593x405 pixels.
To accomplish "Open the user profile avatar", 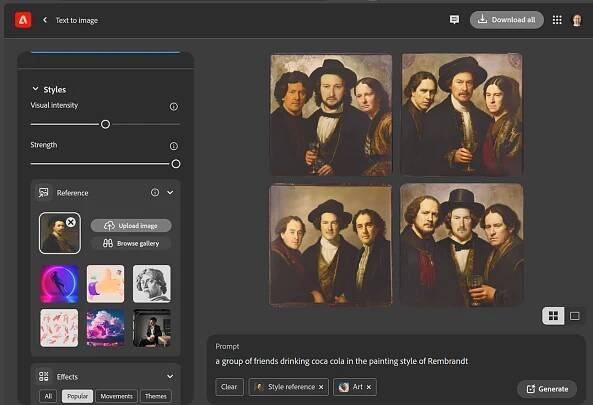I will pyautogui.click(x=576, y=20).
